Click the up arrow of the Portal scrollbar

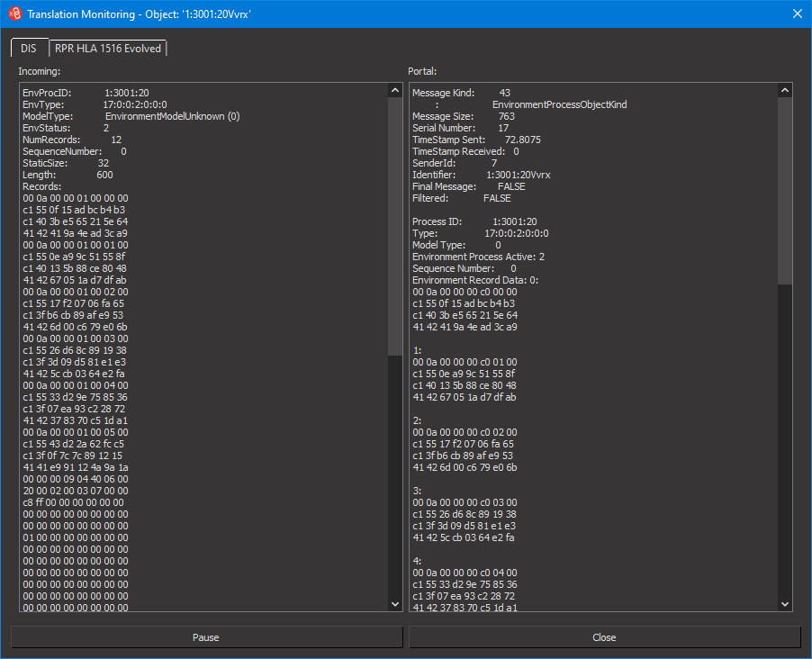coord(784,89)
